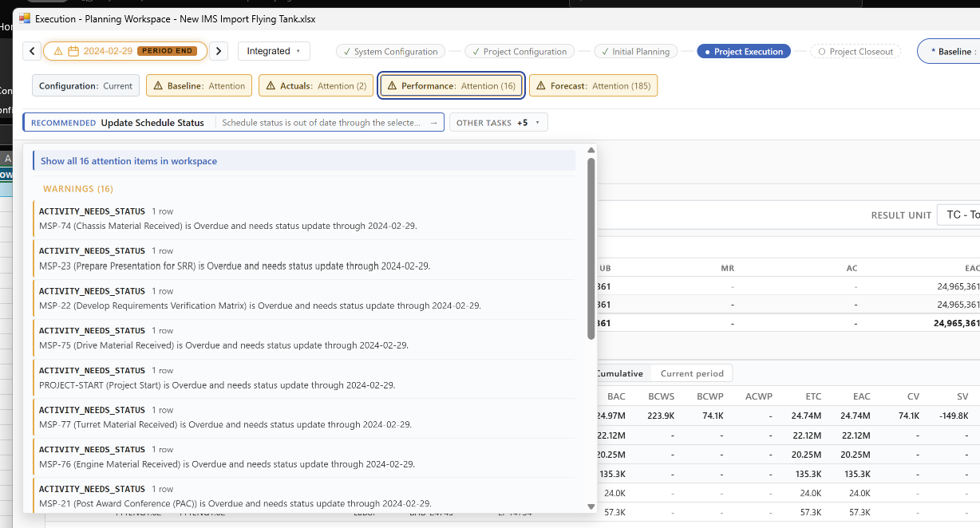Screen dimensions: 980x528
Task: Click the -149.8K SV value
Action: pos(953,416)
